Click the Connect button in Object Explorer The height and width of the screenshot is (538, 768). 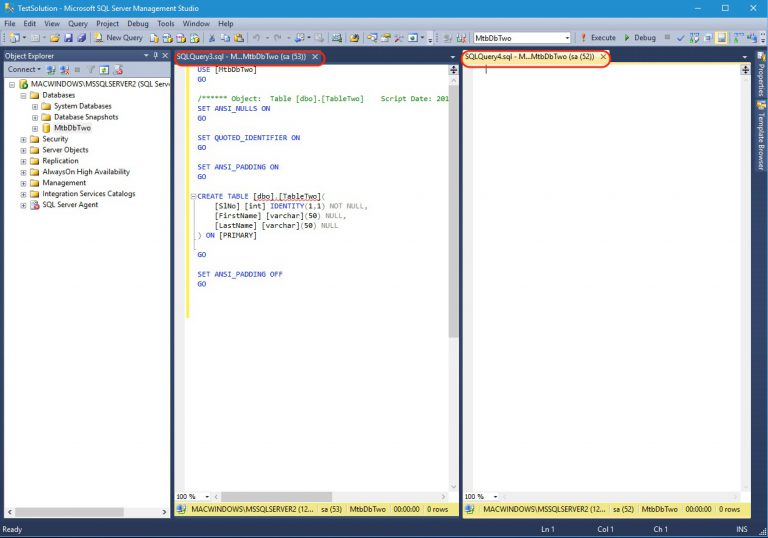[21, 70]
